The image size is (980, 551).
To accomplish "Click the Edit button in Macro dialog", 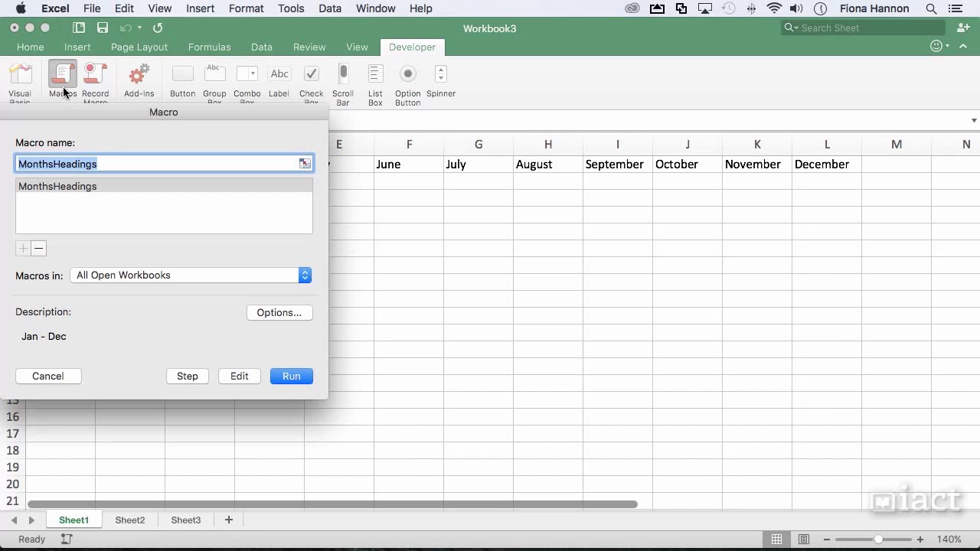I will (x=240, y=376).
